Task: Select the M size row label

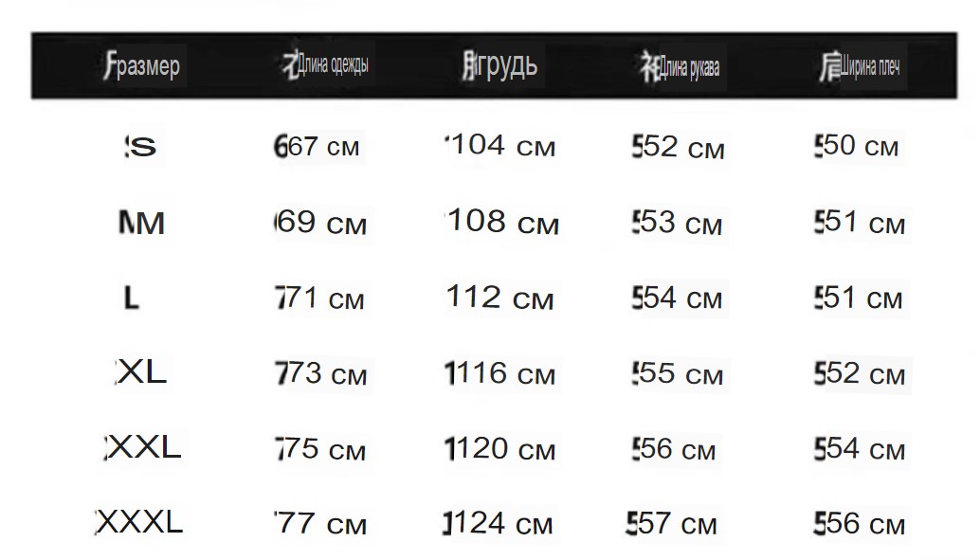Action: (142, 223)
